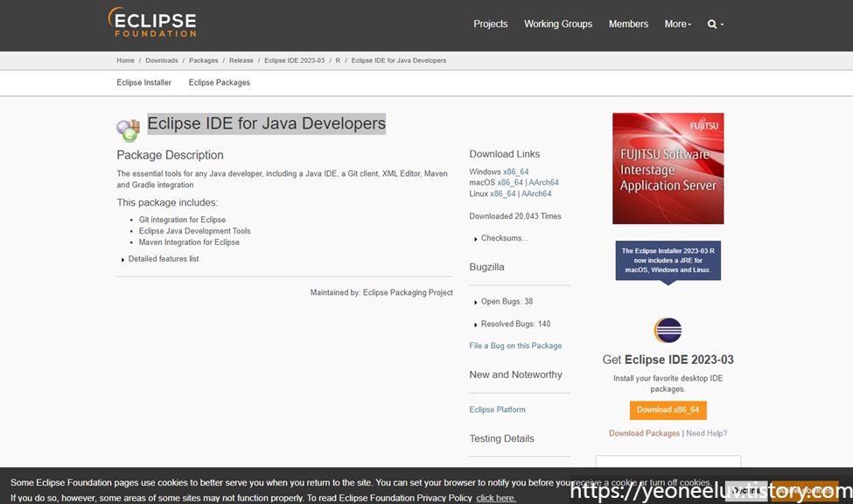Image resolution: width=853 pixels, height=504 pixels.
Task: Download Windows x86_64 package
Action: point(515,171)
